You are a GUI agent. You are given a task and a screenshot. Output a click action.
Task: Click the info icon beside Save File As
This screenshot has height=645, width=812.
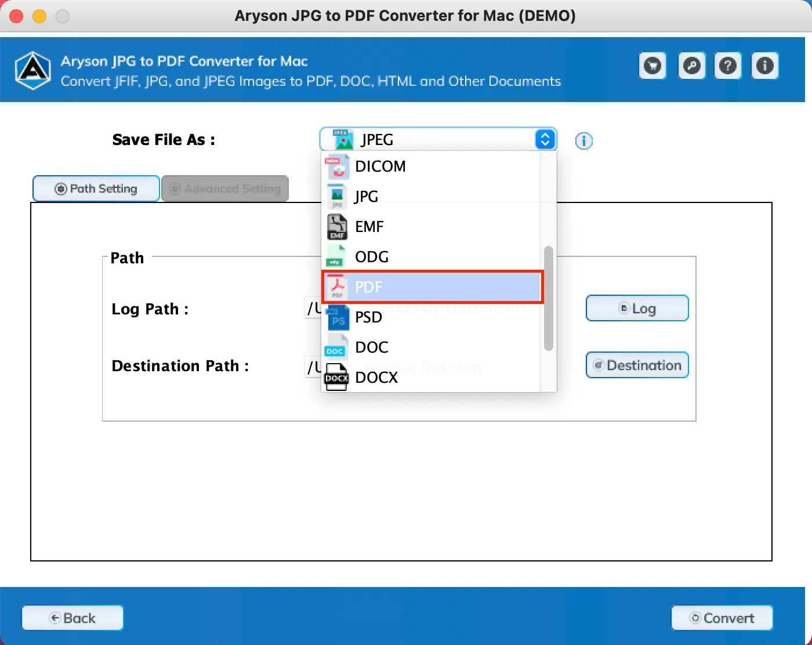click(x=583, y=141)
